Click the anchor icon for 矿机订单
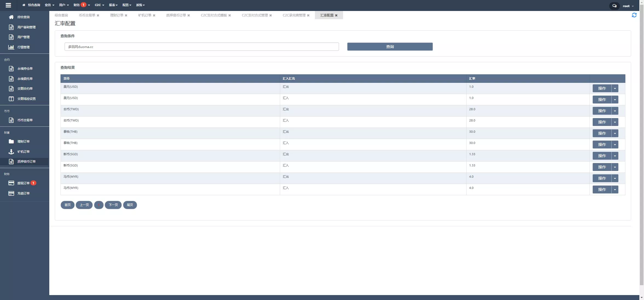The height and width of the screenshot is (300, 644). click(x=11, y=152)
